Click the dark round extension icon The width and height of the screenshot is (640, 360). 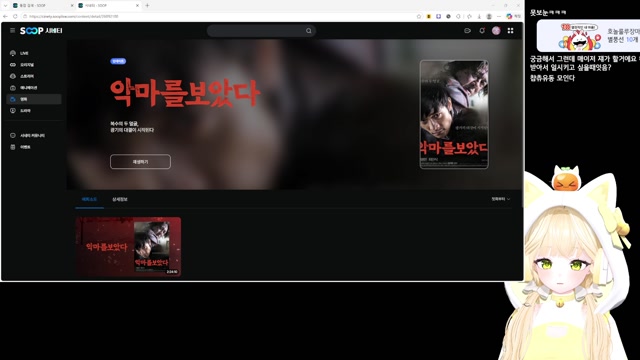(x=448, y=16)
